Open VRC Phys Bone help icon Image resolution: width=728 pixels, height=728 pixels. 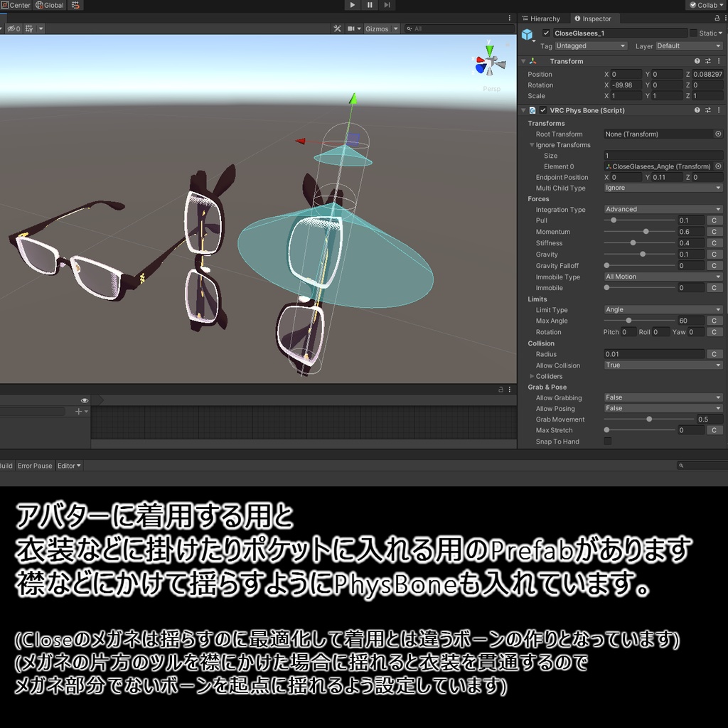pos(697,110)
